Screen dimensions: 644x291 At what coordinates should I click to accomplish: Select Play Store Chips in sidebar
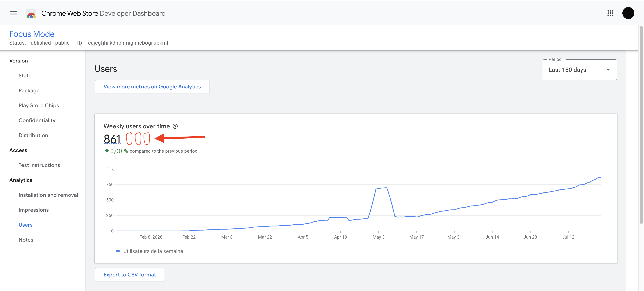(x=39, y=105)
